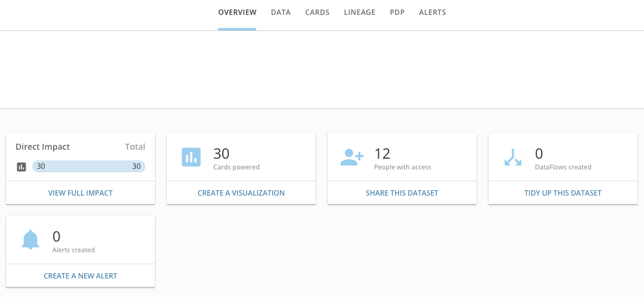Click the 12 People with access count
The image size is (644, 297).
click(382, 154)
